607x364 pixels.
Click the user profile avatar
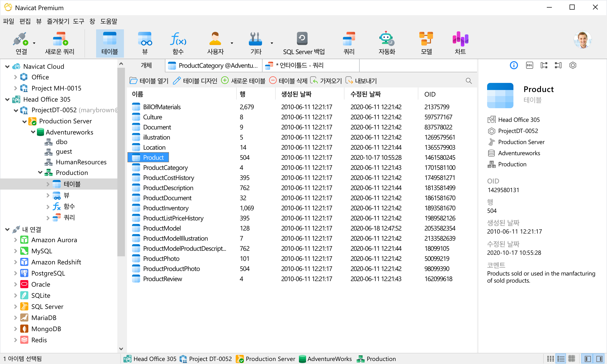tap(582, 40)
